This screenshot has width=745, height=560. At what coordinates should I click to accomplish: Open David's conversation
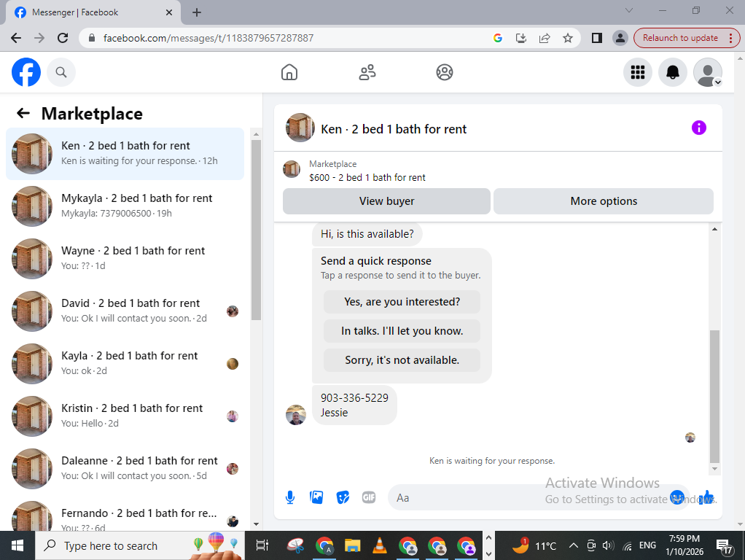(125, 311)
